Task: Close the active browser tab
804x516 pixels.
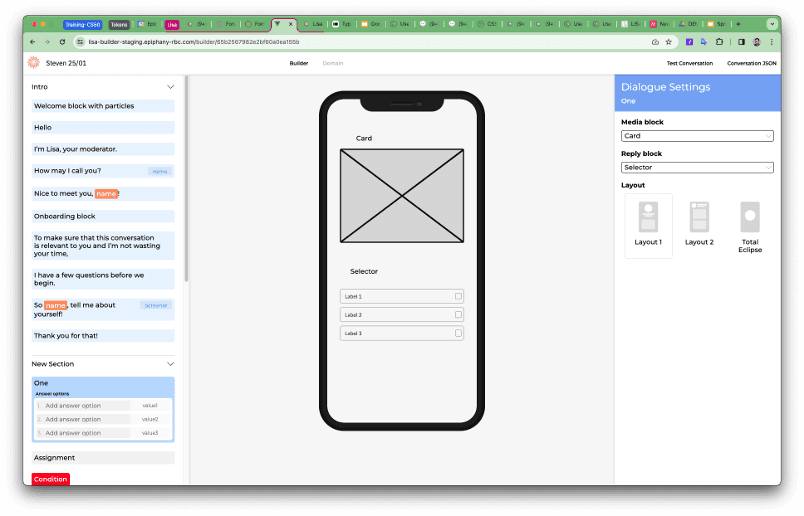Action: click(x=290, y=24)
